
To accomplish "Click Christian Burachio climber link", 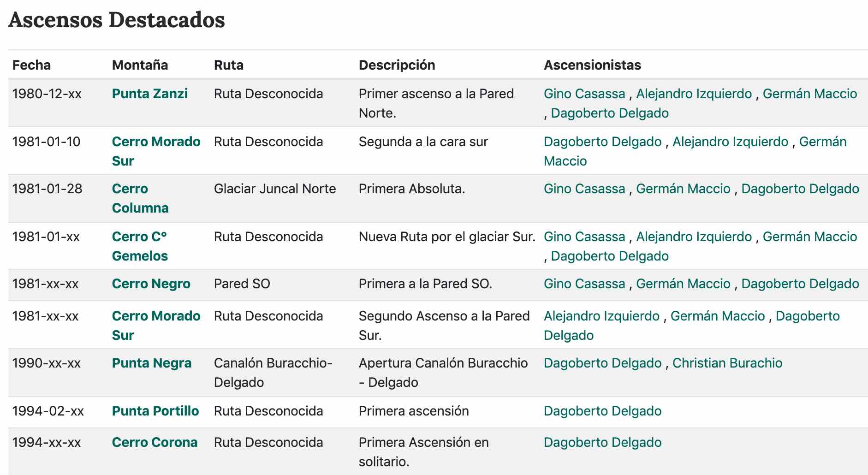I will (x=727, y=363).
